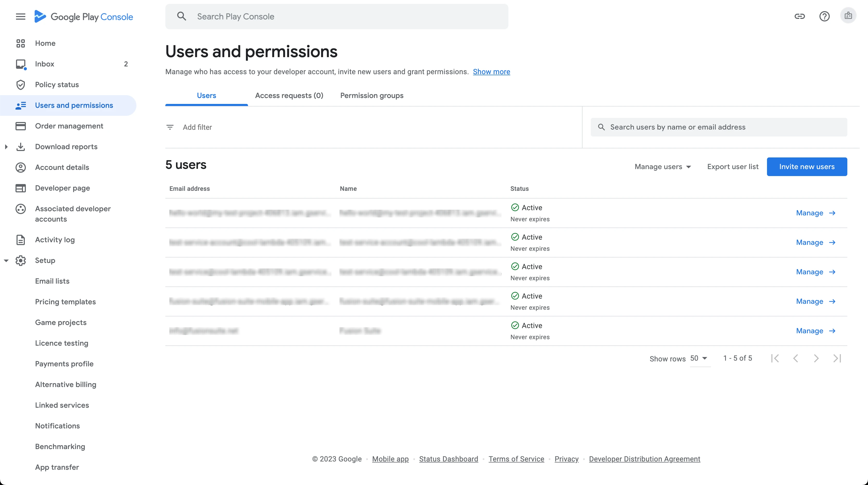Screen dimensions: 868x485
Task: Click the Show more link
Action: (491, 72)
